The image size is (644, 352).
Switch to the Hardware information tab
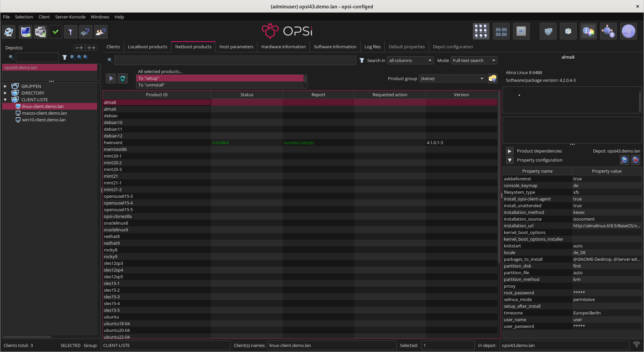click(283, 47)
